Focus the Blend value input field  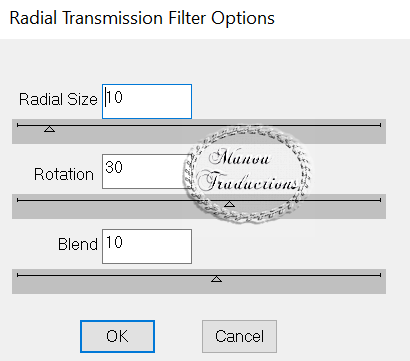(x=147, y=246)
